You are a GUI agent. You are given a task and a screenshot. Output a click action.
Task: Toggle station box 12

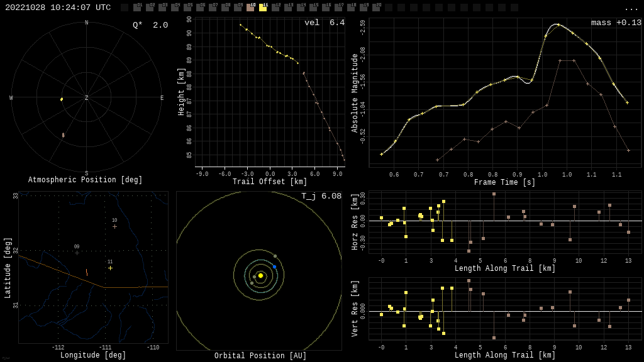click(x=275, y=8)
